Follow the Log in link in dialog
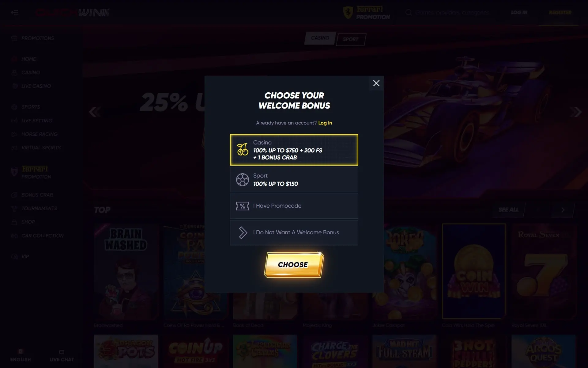 click(325, 123)
